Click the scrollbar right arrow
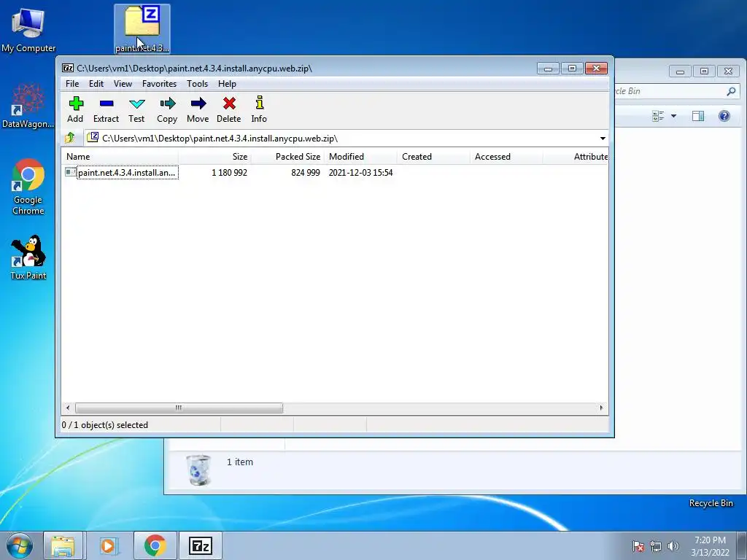Viewport: 747px width, 560px height. [601, 408]
